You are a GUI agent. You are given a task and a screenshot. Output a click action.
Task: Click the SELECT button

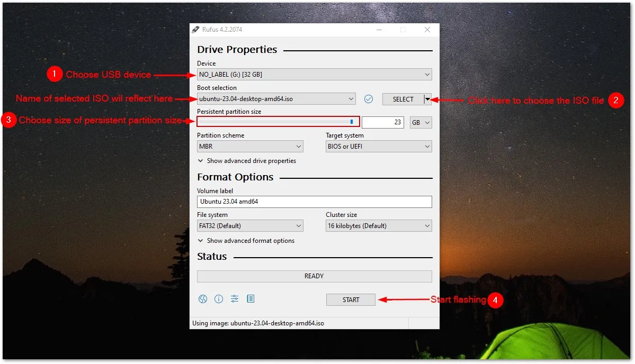[x=403, y=99]
